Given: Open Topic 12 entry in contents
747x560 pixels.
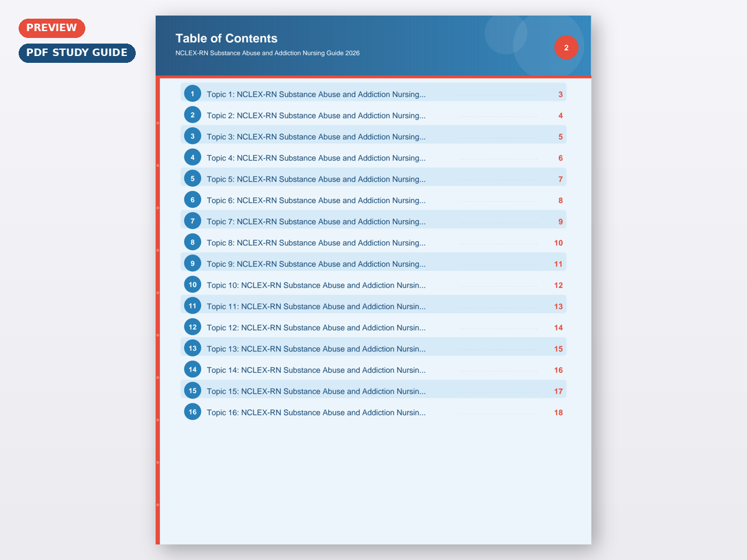Looking at the screenshot, I should coord(316,328).
